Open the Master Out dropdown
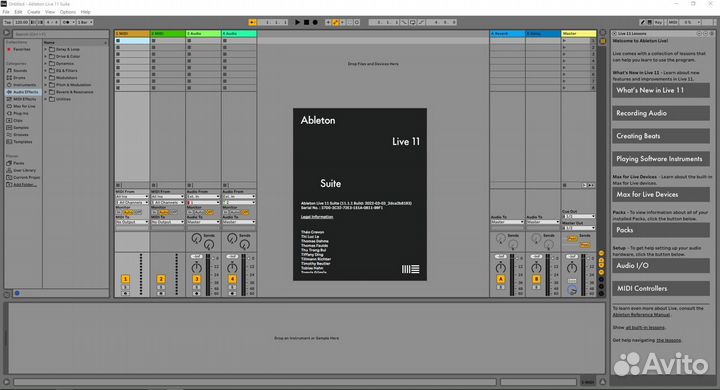 click(x=579, y=228)
